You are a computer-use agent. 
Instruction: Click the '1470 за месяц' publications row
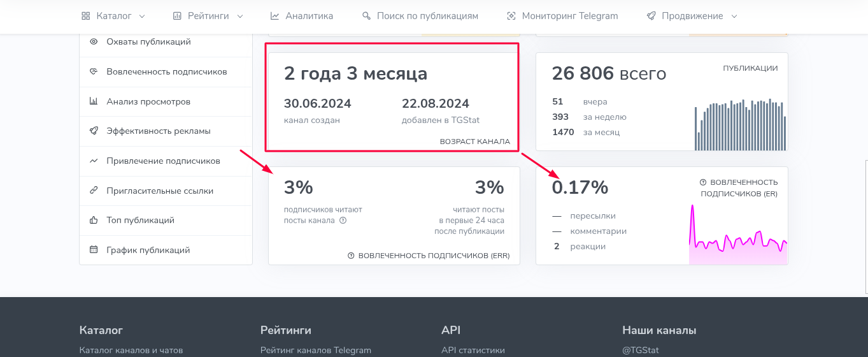click(x=586, y=132)
